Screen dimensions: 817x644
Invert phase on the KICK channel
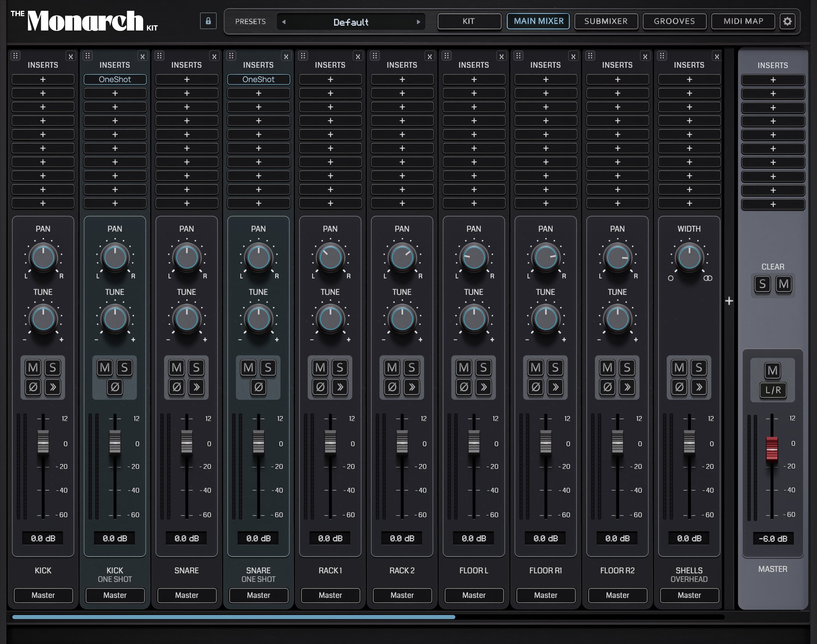(x=33, y=387)
